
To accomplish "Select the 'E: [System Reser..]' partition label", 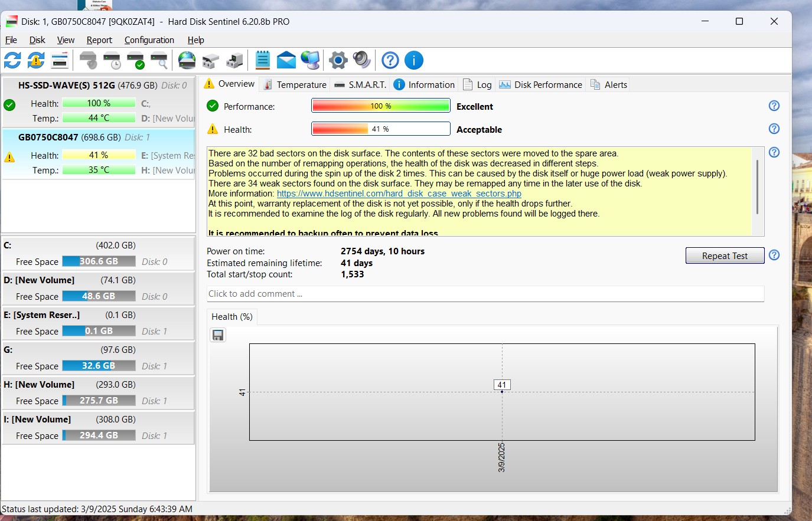I will click(42, 315).
